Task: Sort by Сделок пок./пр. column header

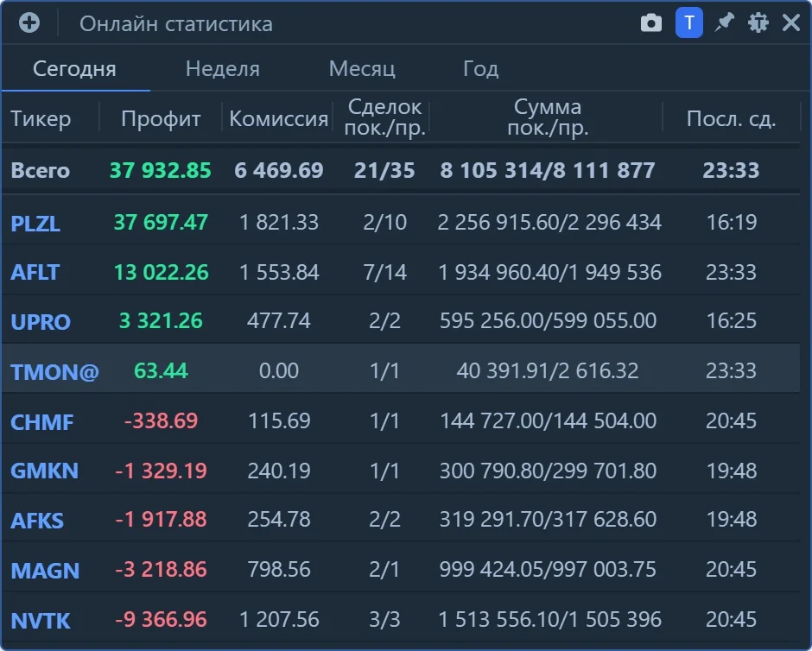Action: (384, 117)
